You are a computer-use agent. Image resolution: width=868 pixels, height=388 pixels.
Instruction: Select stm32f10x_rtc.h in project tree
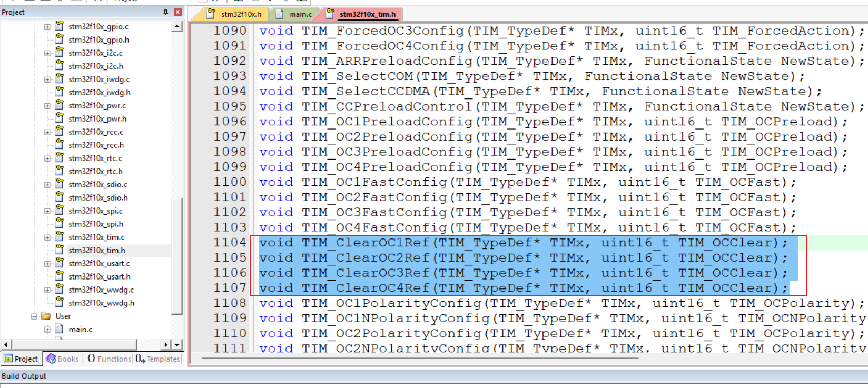95,171
